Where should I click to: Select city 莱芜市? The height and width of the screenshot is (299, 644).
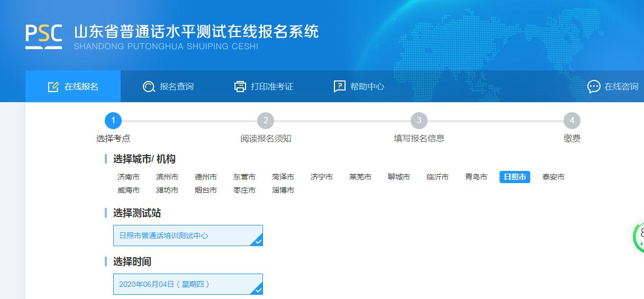360,177
